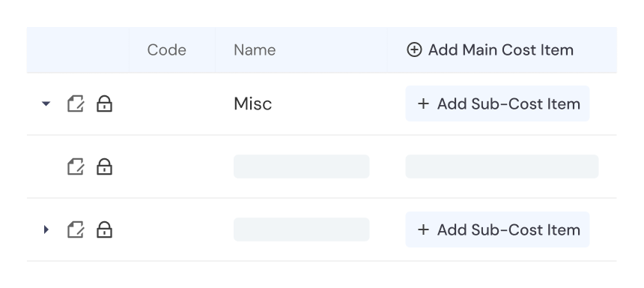The image size is (644, 288).
Task: Toggle the lock icon in the second row
Action: click(104, 166)
